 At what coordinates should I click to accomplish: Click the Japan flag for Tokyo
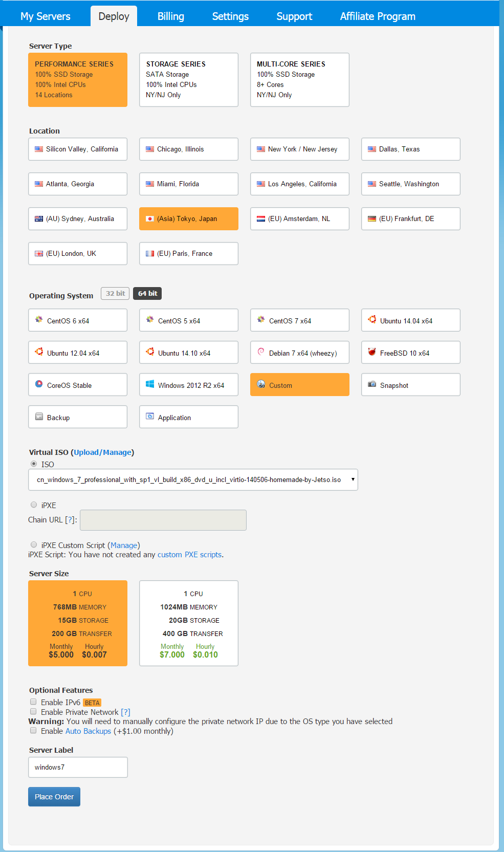pos(150,219)
